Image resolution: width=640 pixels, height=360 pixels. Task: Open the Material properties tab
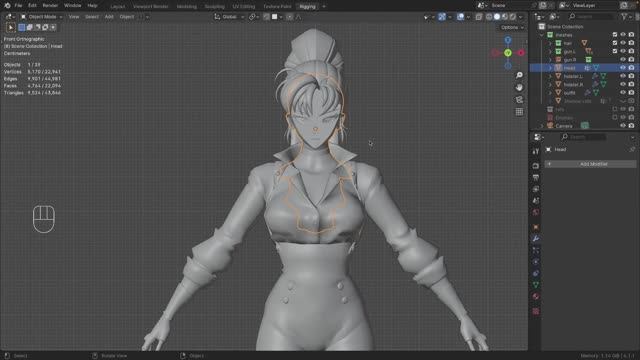(x=536, y=296)
